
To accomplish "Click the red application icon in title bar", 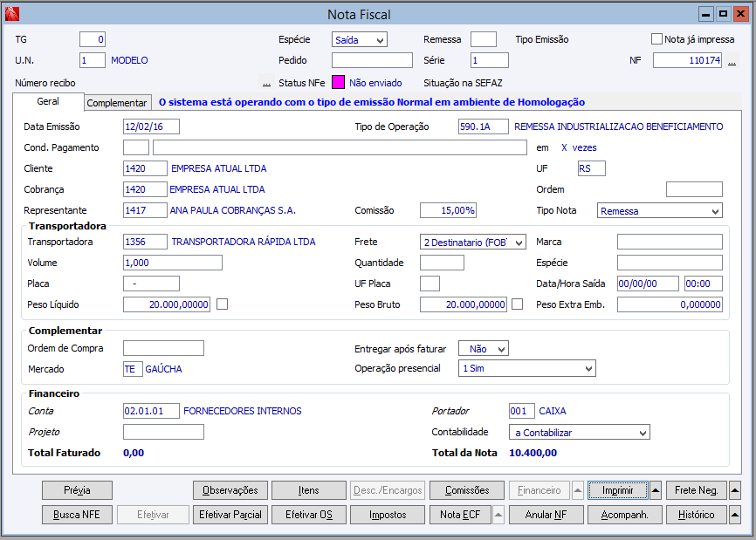I will pos(12,14).
